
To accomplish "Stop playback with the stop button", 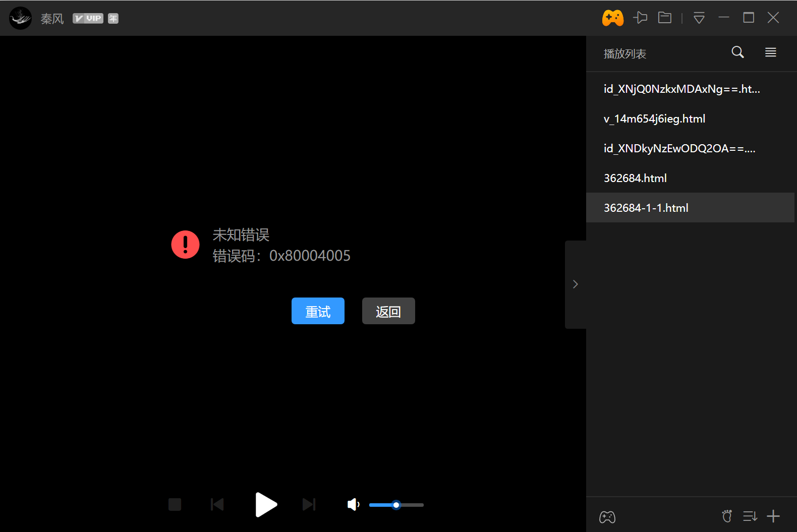I will (x=175, y=504).
